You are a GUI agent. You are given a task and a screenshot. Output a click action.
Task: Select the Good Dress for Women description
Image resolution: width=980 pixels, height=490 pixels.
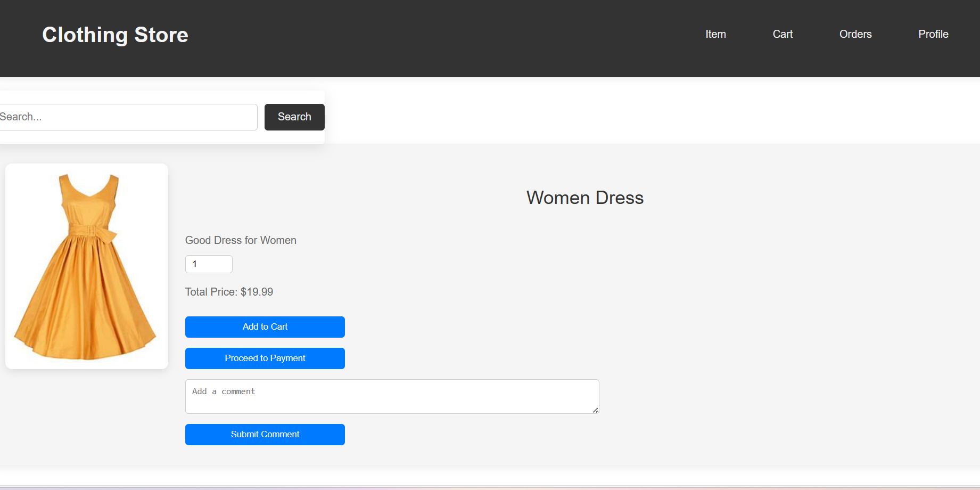[241, 240]
